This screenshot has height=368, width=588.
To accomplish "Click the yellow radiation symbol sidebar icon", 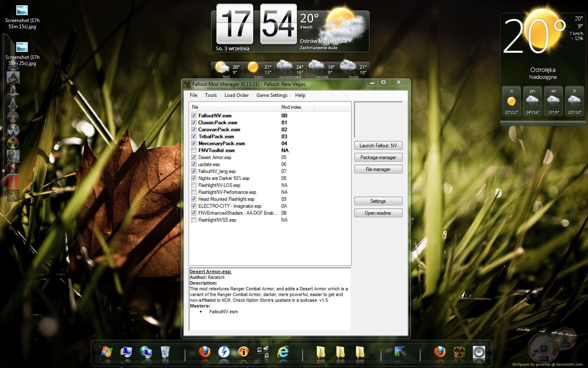I will [13, 143].
